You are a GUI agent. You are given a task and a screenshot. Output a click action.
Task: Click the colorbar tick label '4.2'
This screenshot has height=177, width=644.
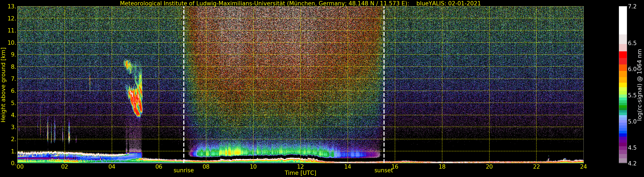point(632,163)
